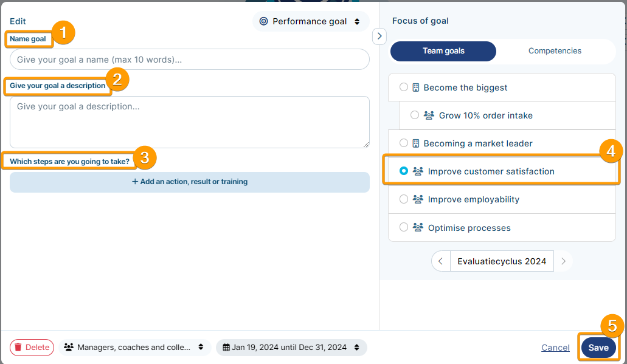Click the team icon next to Improve employability

[418, 199]
